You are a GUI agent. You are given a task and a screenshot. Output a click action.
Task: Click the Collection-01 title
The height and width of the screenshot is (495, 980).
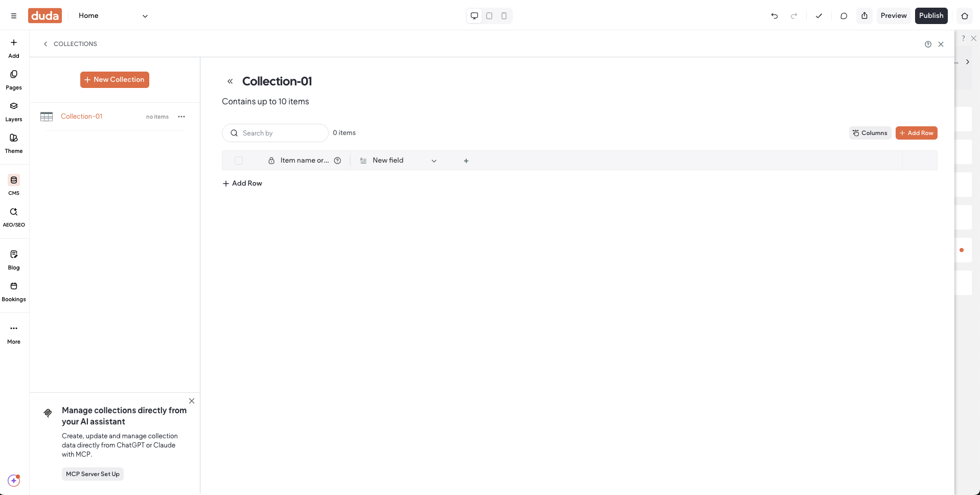(277, 81)
